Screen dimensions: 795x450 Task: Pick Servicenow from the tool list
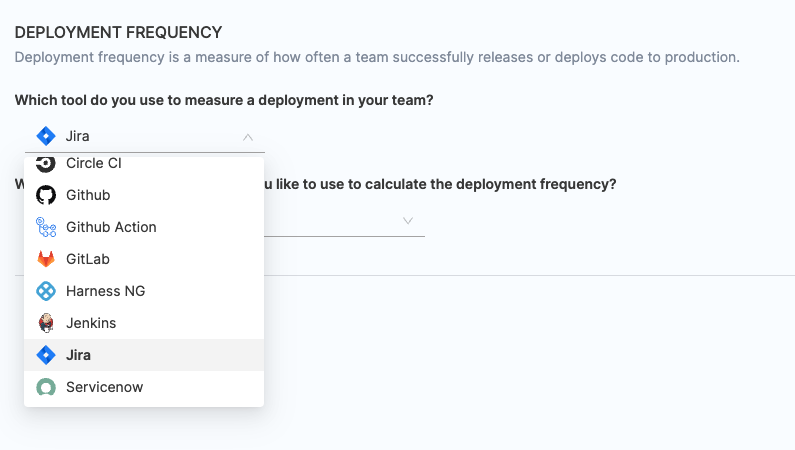click(x=104, y=387)
